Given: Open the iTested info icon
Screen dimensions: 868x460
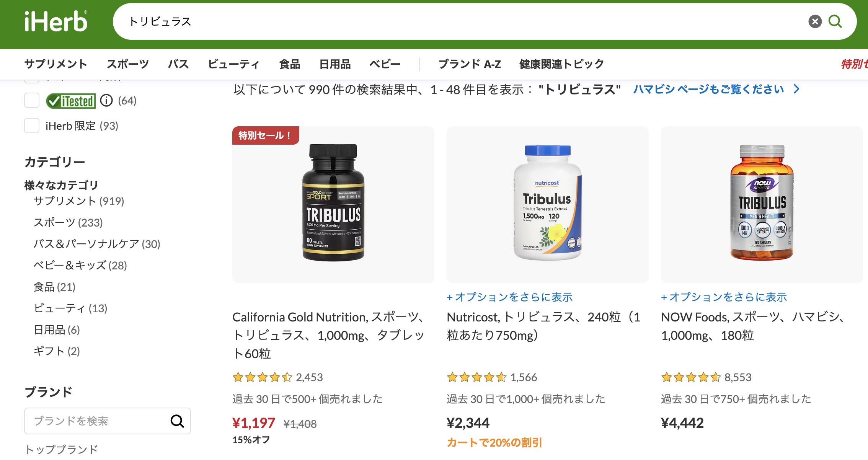Looking at the screenshot, I should [x=106, y=101].
